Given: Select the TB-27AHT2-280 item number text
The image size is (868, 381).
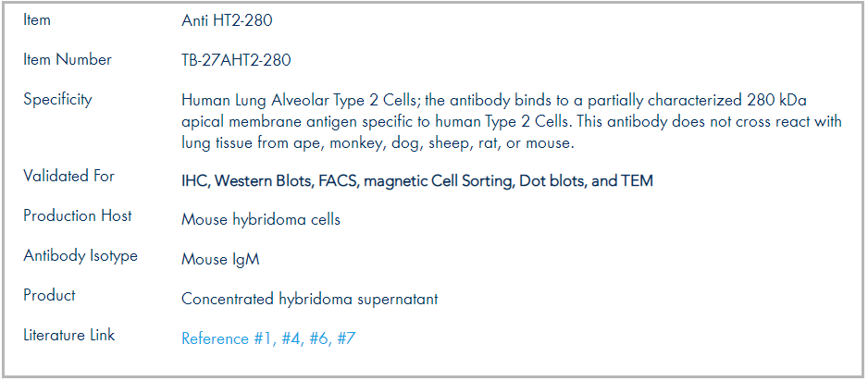Looking at the screenshot, I should [236, 60].
